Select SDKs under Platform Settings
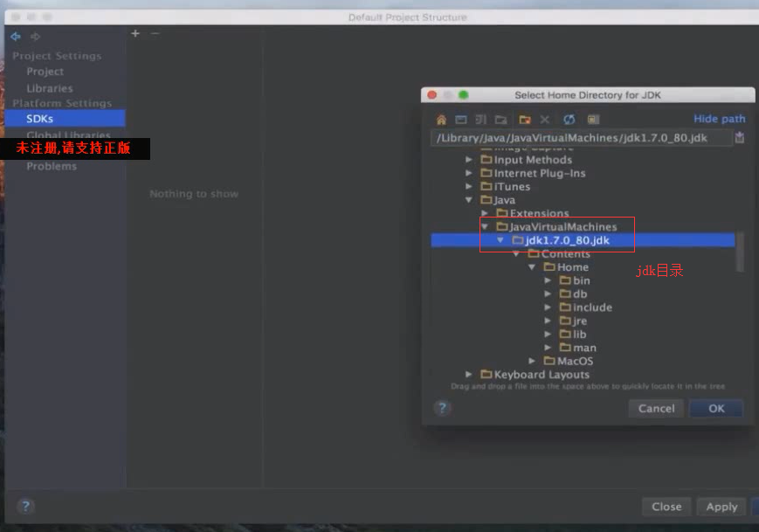 (x=65, y=119)
